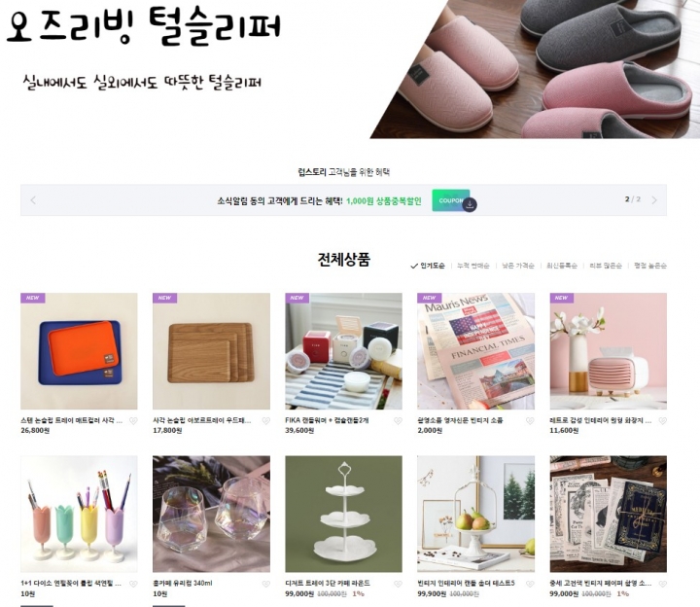Sort by 평점 높은순
Image resolution: width=700 pixels, height=607 pixels.
point(650,266)
